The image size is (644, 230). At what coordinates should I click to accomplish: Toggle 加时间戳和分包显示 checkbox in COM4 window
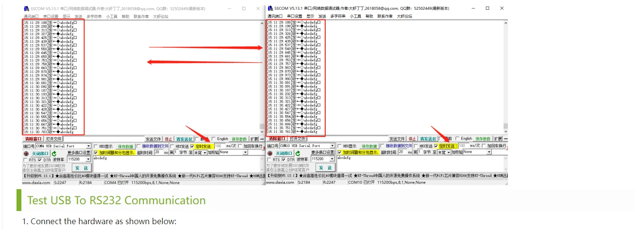tap(96, 152)
